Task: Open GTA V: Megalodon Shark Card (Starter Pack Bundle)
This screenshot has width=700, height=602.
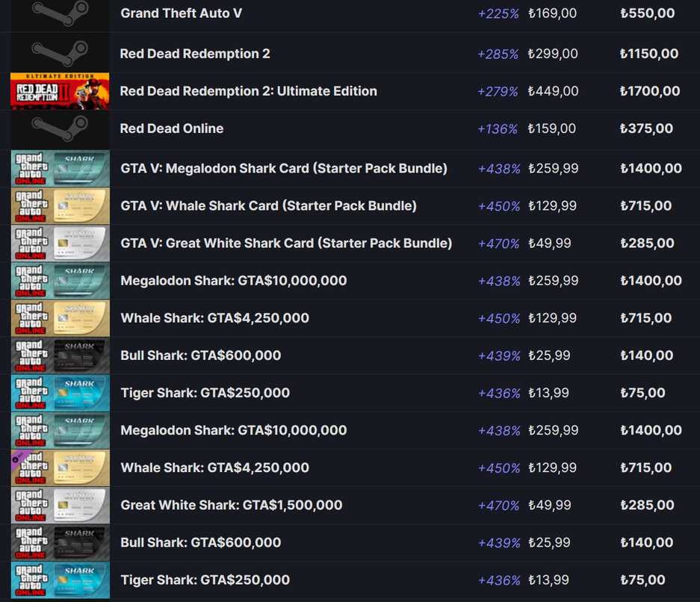Action: coord(284,168)
